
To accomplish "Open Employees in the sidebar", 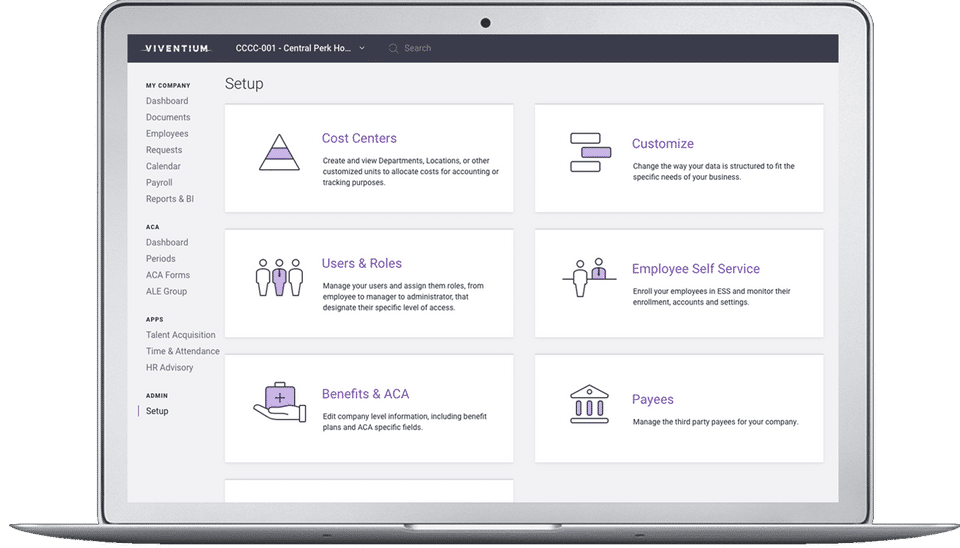I will tap(167, 133).
